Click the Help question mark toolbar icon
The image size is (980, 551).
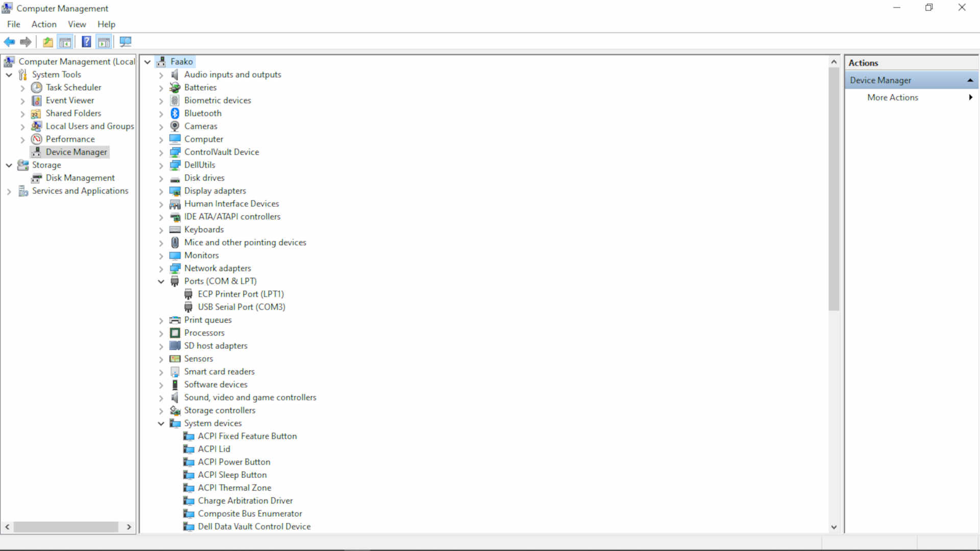[87, 42]
